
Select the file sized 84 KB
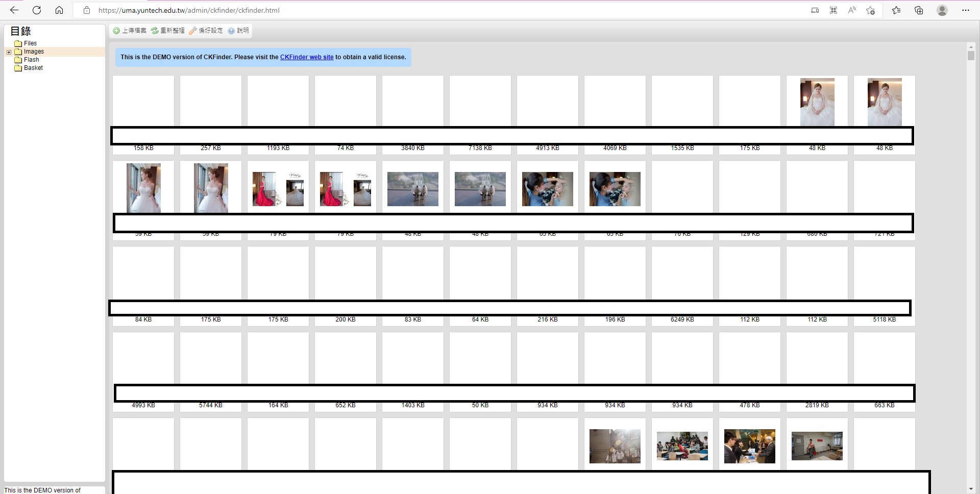[x=143, y=286]
